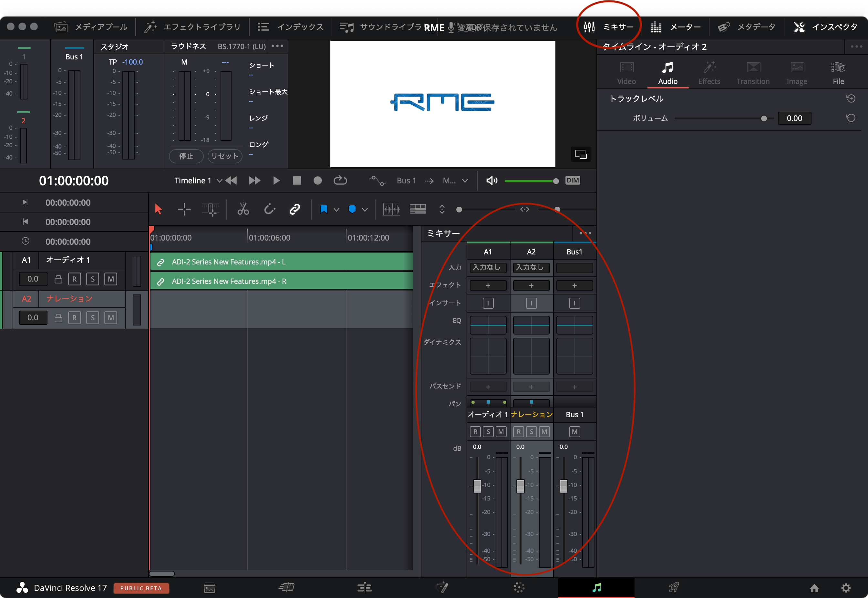Switch to the Effects inspector tab

pyautogui.click(x=709, y=73)
